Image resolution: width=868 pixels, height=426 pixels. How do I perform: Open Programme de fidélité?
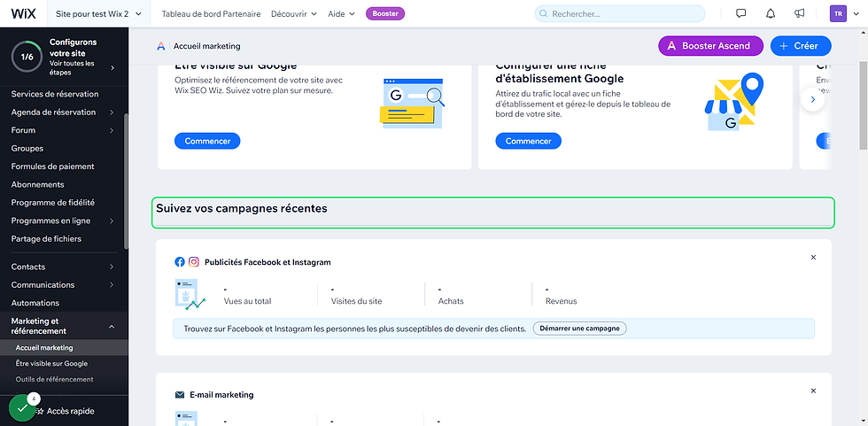pos(52,203)
